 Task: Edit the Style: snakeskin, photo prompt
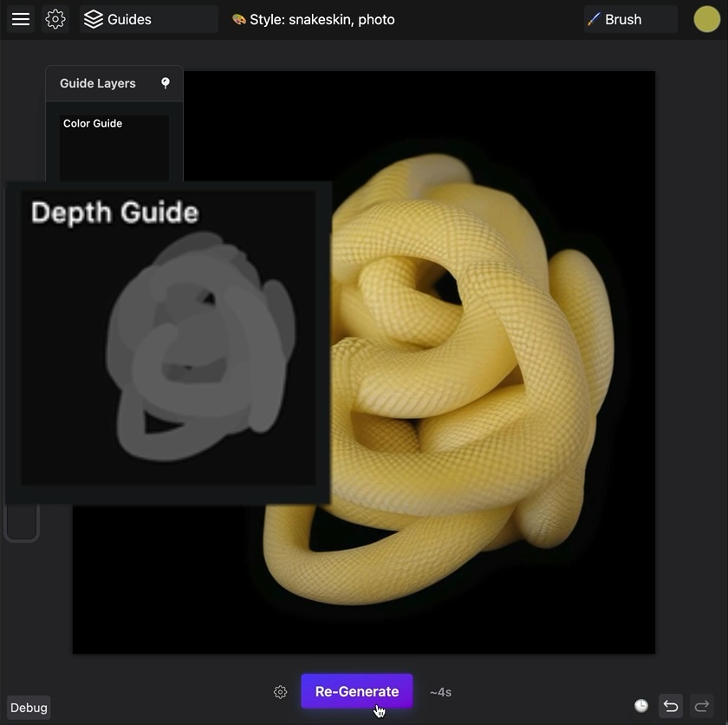coord(322,19)
